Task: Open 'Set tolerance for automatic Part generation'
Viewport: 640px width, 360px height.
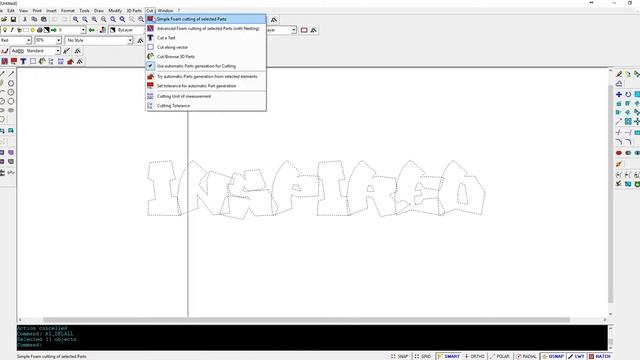Action: pyautogui.click(x=206, y=86)
